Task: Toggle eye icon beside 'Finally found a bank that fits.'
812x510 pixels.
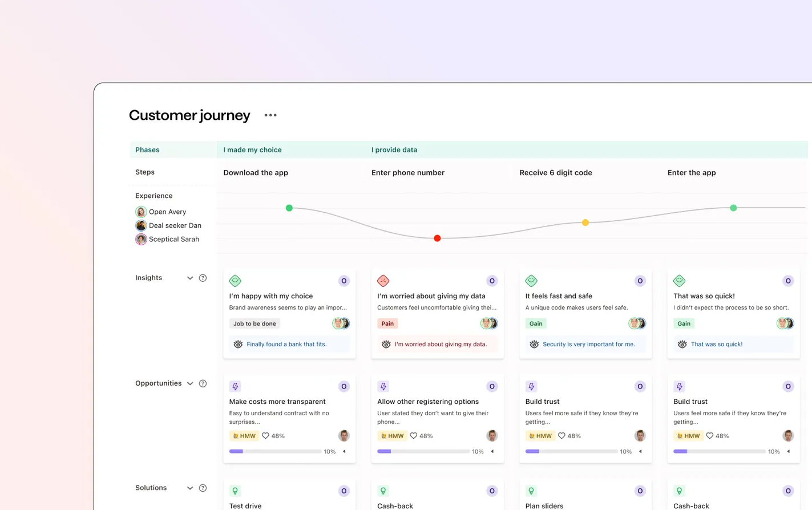Action: pos(238,344)
